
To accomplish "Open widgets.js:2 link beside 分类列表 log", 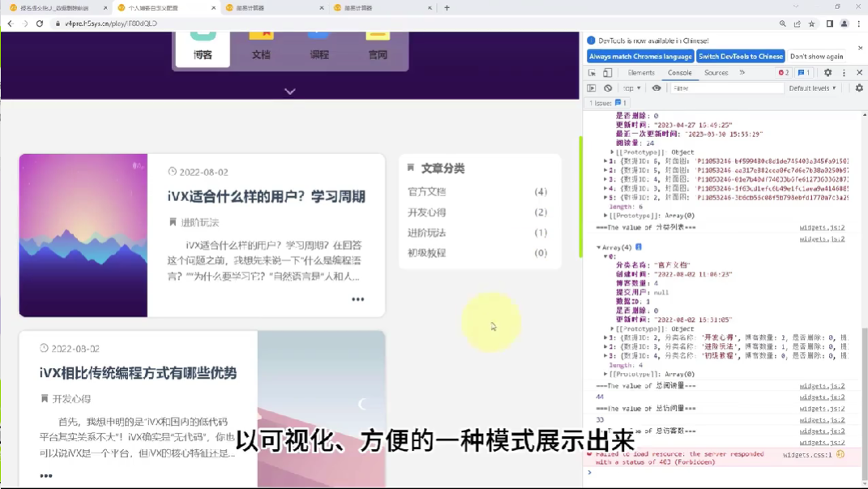I will (822, 228).
